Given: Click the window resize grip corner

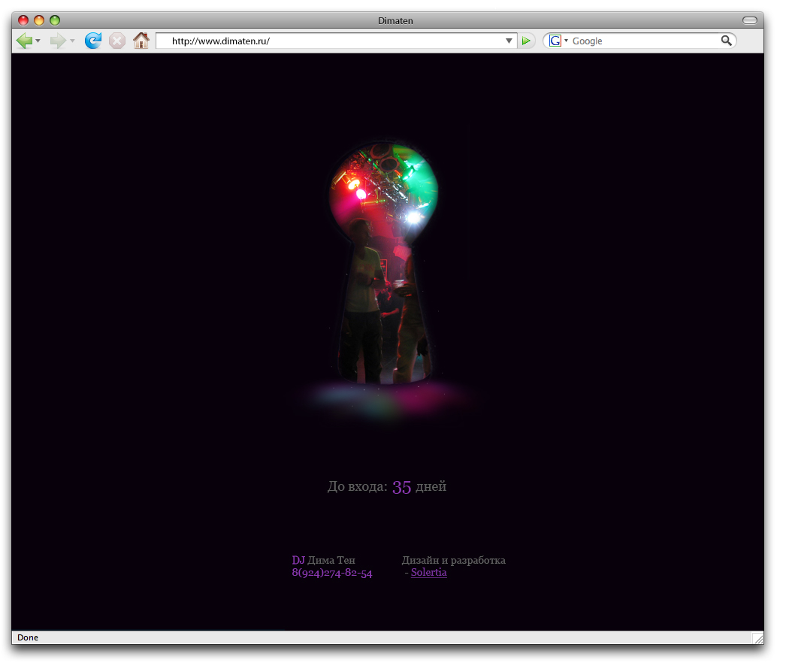Looking at the screenshot, I should (x=757, y=638).
